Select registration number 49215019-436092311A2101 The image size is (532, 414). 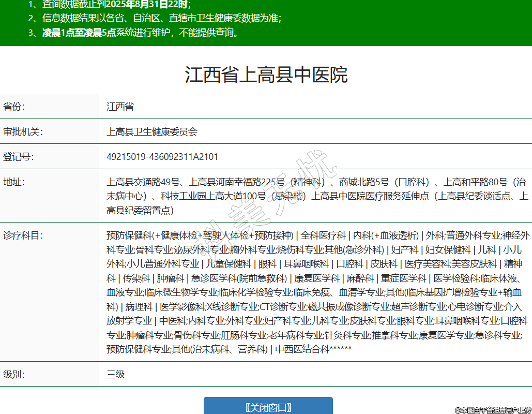point(162,157)
